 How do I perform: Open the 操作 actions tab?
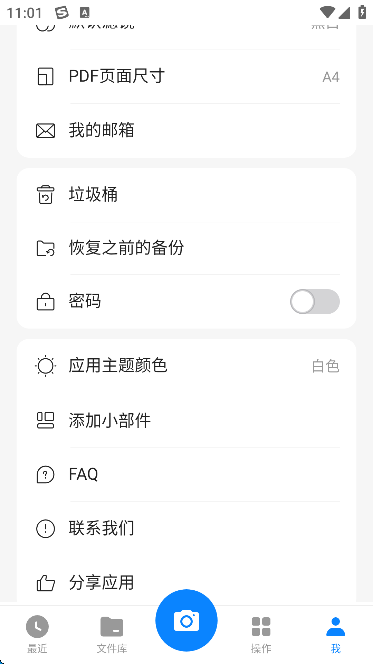tap(261, 634)
